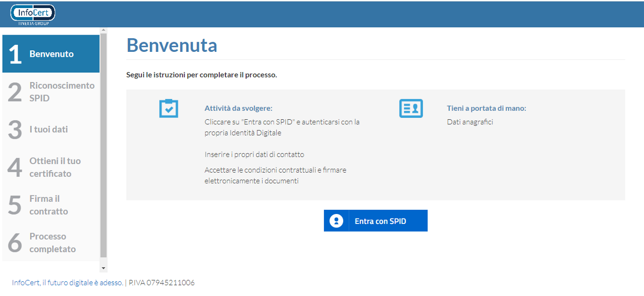The height and width of the screenshot is (296, 644).
Task: Open step 6 Processo completato
Action: [x=51, y=243]
